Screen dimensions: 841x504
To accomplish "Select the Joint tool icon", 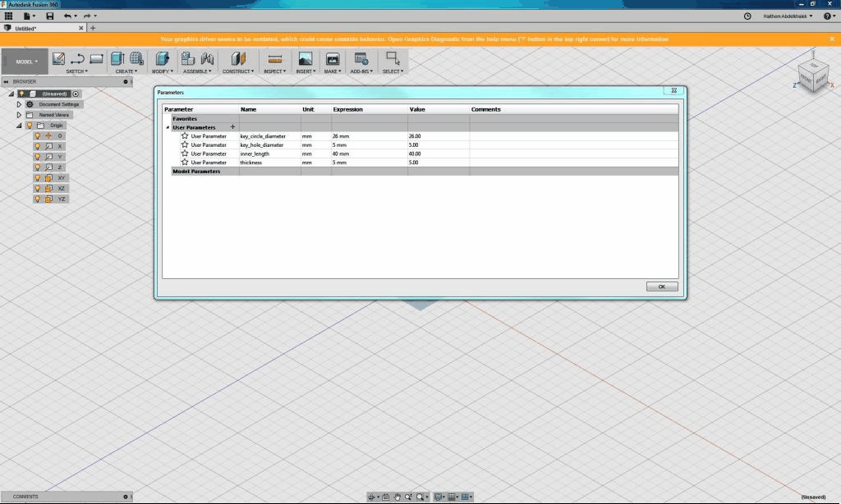I will tap(207, 59).
